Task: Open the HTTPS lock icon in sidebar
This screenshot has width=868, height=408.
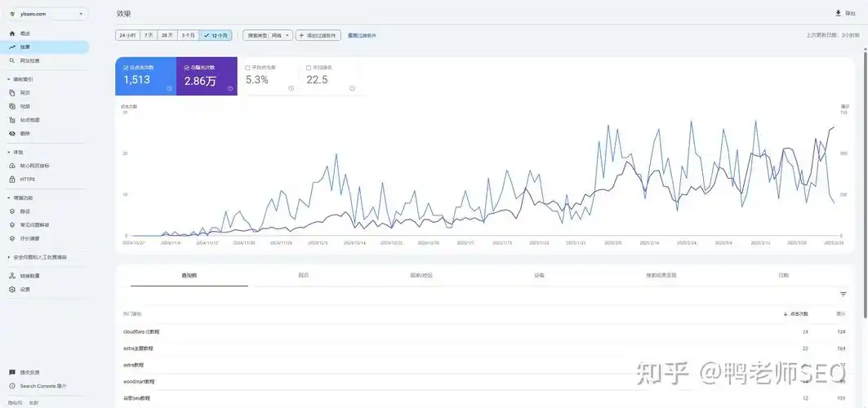Action: tap(11, 179)
